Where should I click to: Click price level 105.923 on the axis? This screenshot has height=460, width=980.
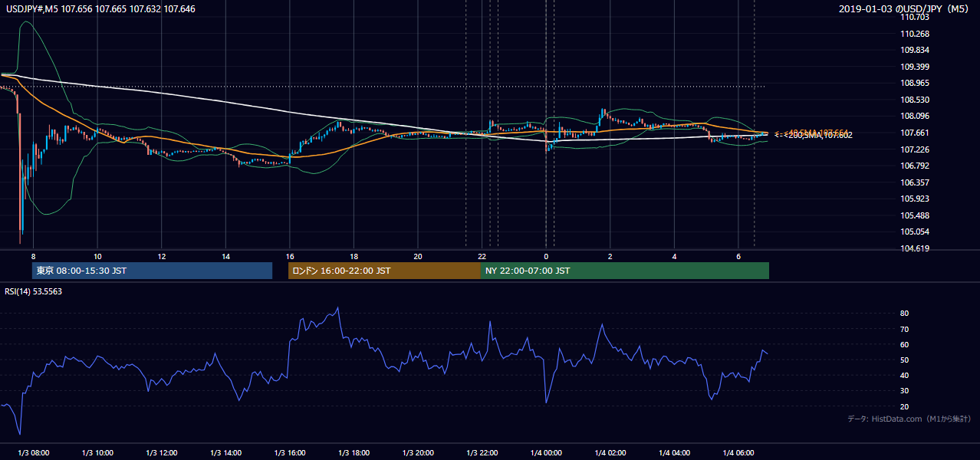915,199
